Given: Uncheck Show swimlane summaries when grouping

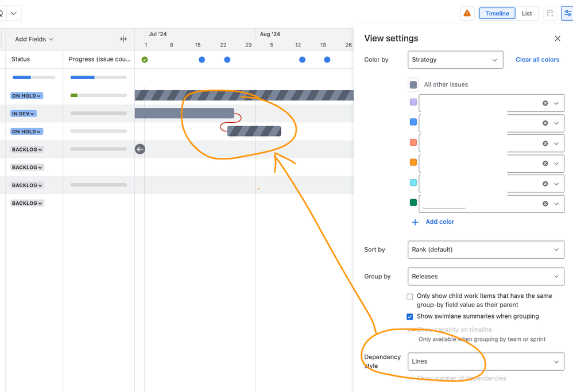Looking at the screenshot, I should [409, 316].
